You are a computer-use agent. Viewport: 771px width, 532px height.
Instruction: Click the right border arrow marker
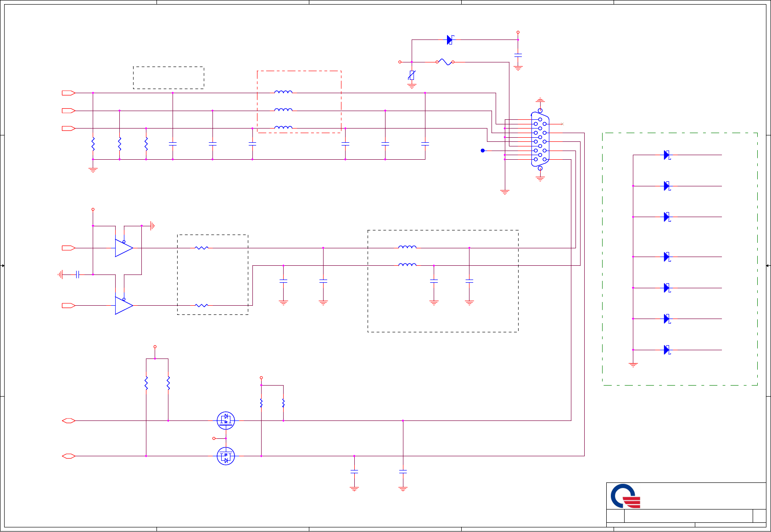pos(768,266)
